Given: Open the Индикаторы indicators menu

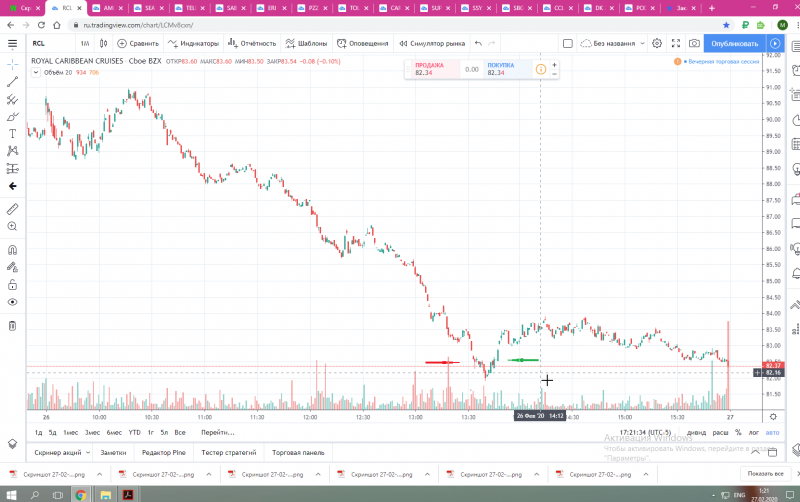Looking at the screenshot, I should click(x=193, y=43).
